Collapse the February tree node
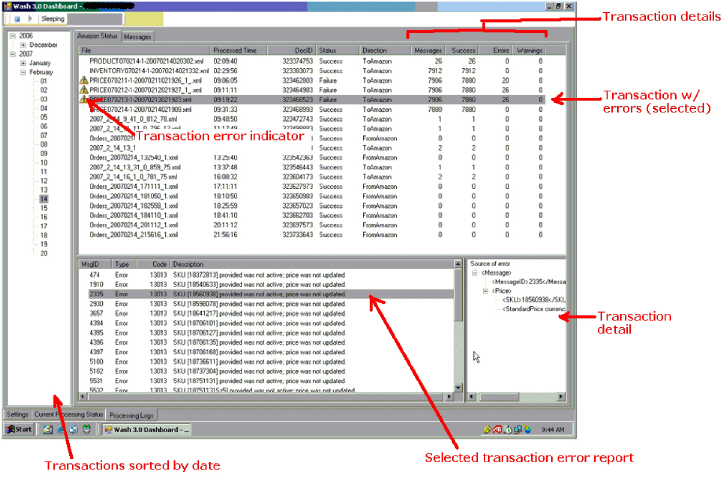Viewport: 723px width, 479px height. 23,72
